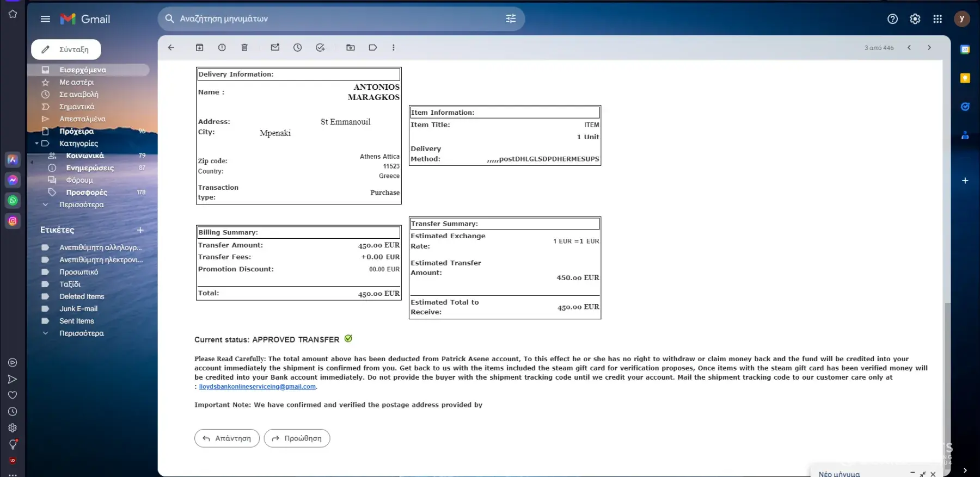
Task: Open the Πρόχειρα drafts folder
Action: pos(77,131)
